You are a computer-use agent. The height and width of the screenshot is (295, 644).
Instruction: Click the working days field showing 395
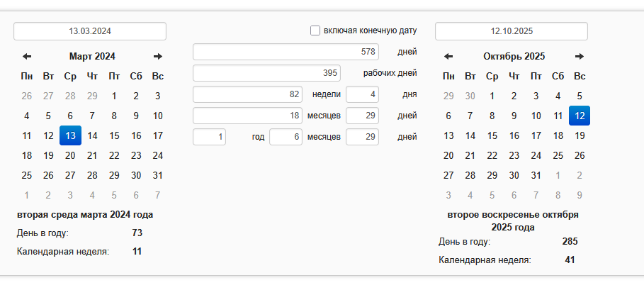(x=266, y=73)
